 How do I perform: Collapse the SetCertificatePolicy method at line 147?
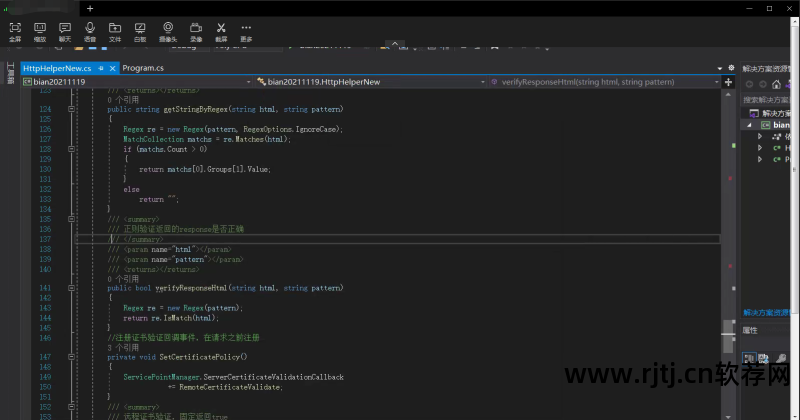71,357
